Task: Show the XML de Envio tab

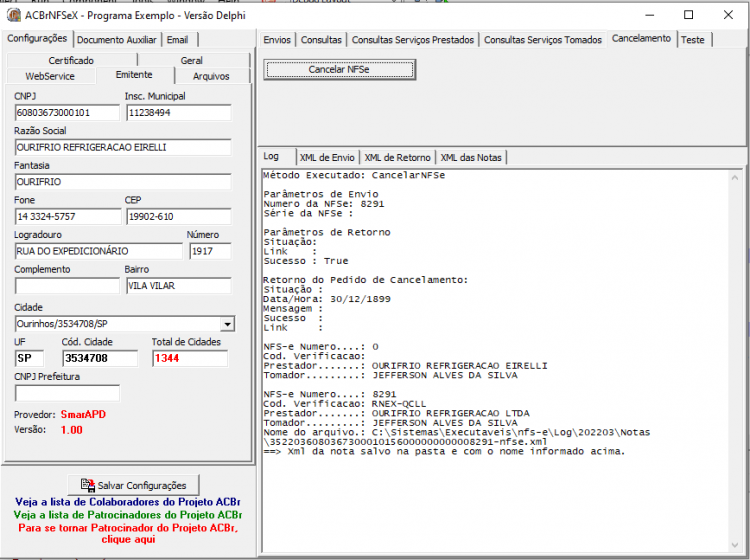Action: coord(327,157)
